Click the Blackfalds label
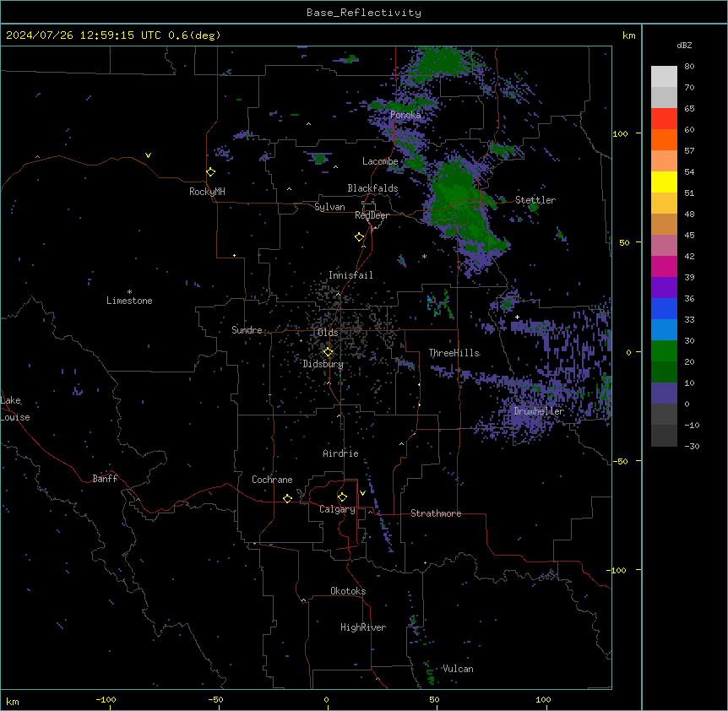 click(372, 188)
